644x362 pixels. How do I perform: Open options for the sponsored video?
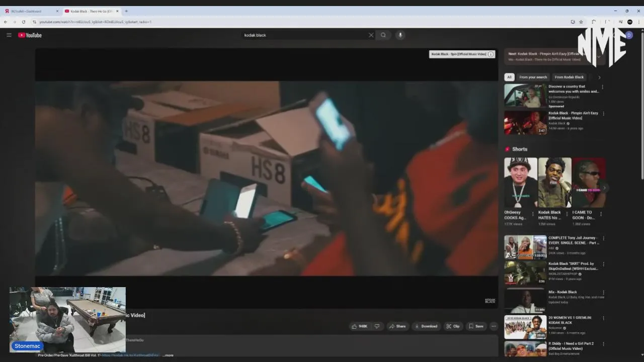pos(603,87)
